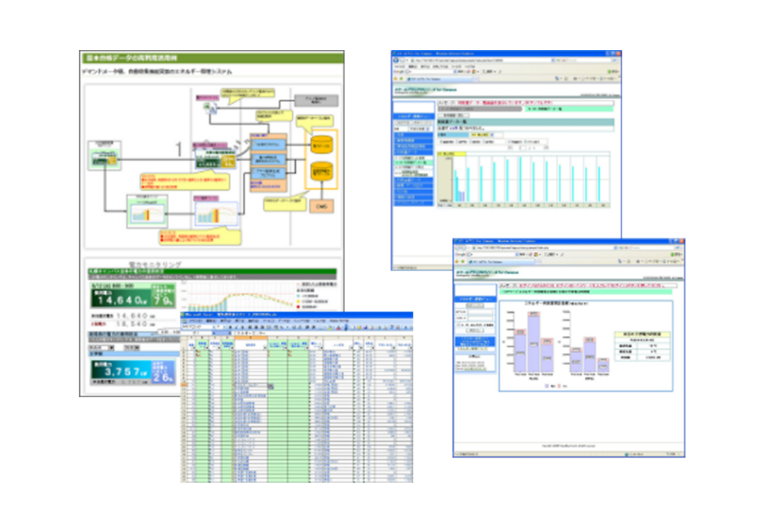Click the back arrow in the upper browser window
This screenshot has width=763, height=532.
[x=396, y=60]
